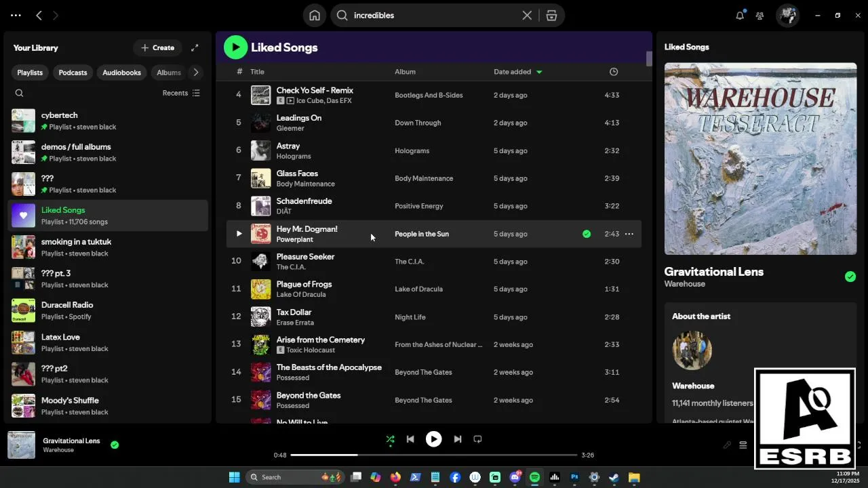Skip to the next track
The image size is (868, 488).
tap(457, 439)
